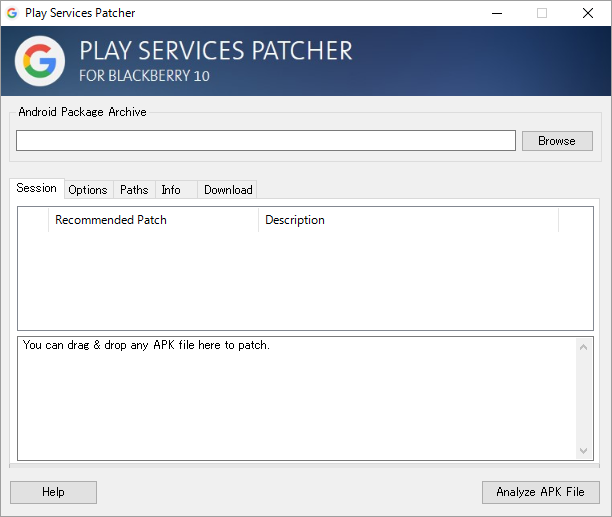
Task: Click the Help button
Action: [53, 492]
